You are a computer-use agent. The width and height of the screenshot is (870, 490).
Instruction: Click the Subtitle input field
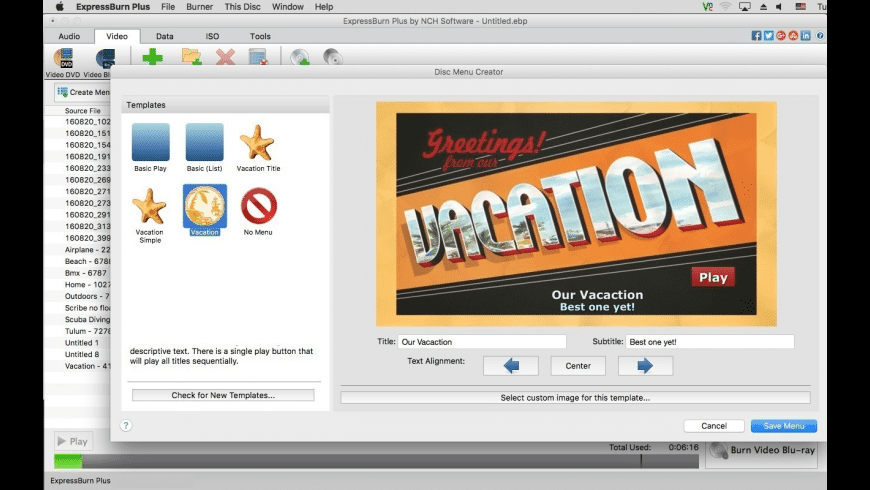click(x=709, y=342)
